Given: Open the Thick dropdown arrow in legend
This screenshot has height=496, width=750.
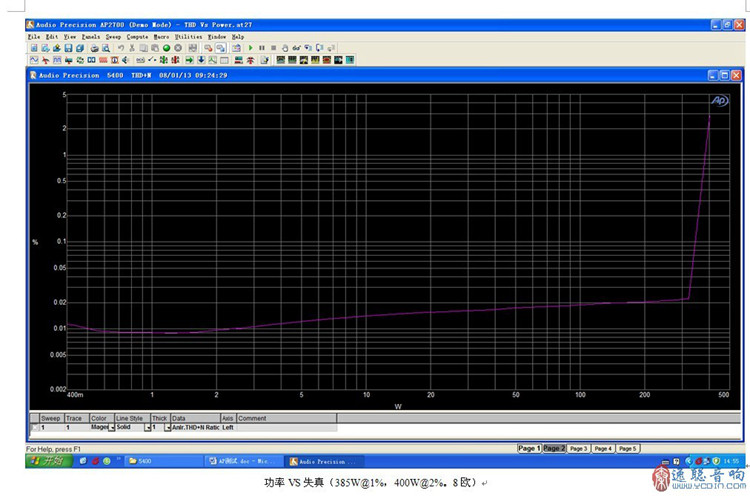Looking at the screenshot, I should click(167, 427).
